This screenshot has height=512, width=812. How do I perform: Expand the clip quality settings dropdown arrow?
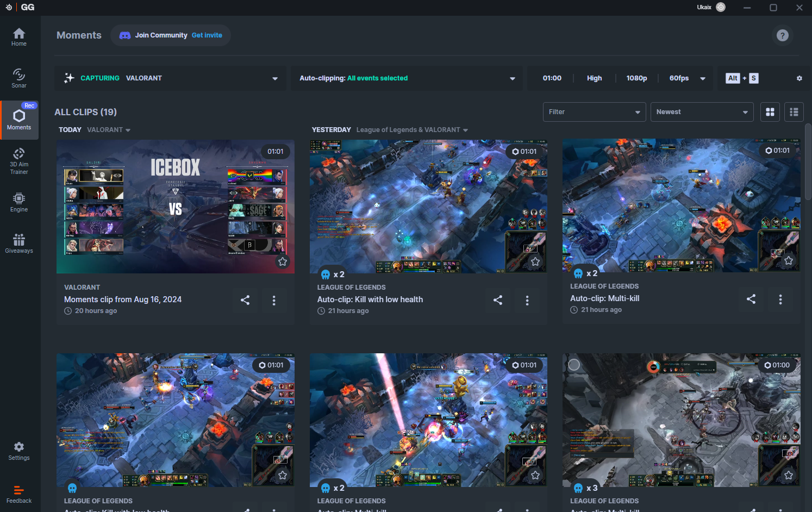(703, 78)
